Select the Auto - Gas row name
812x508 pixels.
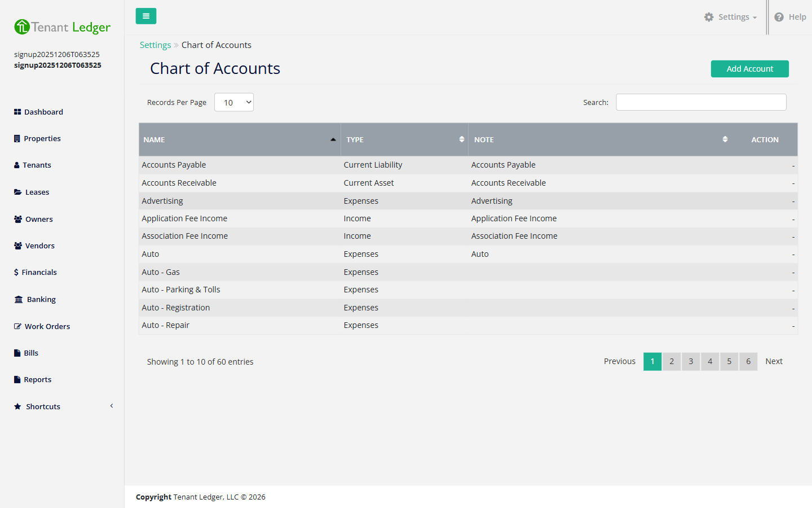pyautogui.click(x=161, y=272)
